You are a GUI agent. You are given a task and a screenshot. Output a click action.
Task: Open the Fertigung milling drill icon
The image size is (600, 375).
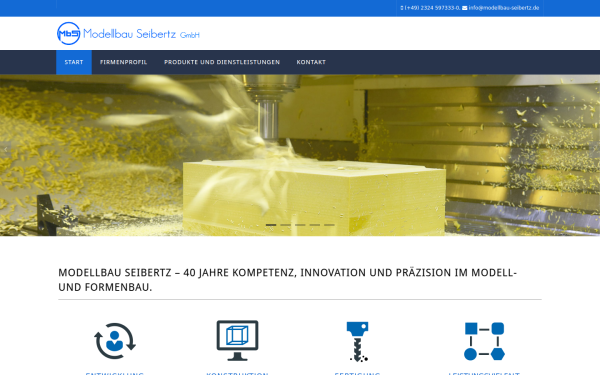click(x=357, y=341)
